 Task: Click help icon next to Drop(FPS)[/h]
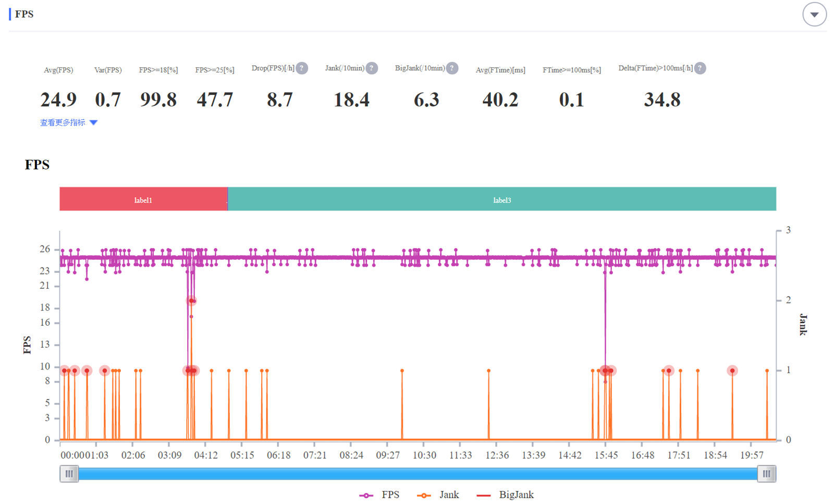pyautogui.click(x=302, y=68)
